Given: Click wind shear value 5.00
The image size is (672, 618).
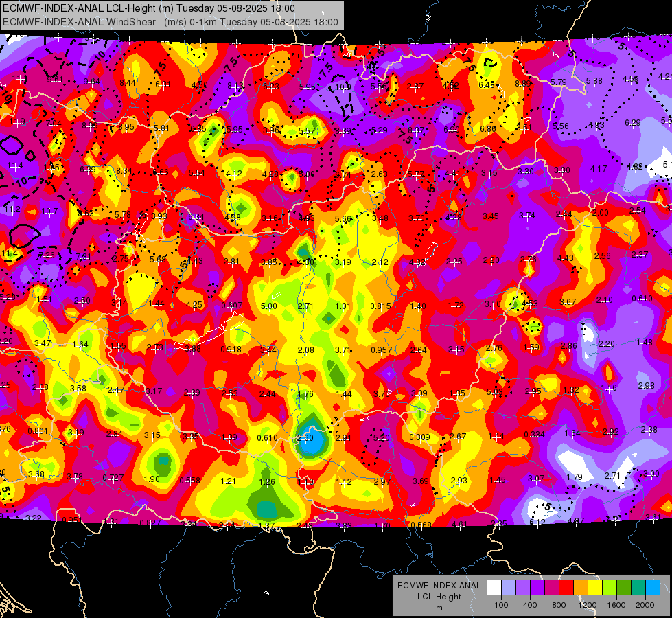Looking at the screenshot, I should click(268, 306).
